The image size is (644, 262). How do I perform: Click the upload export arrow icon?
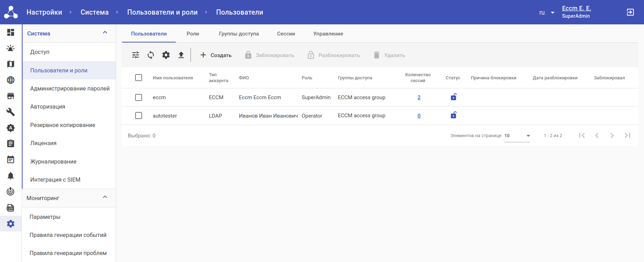181,55
